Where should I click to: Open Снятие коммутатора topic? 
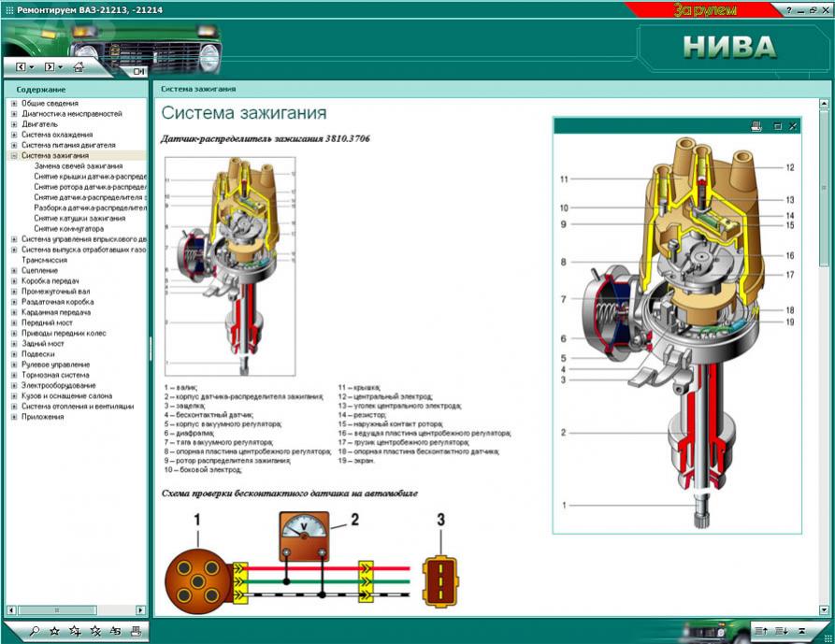[x=68, y=229]
